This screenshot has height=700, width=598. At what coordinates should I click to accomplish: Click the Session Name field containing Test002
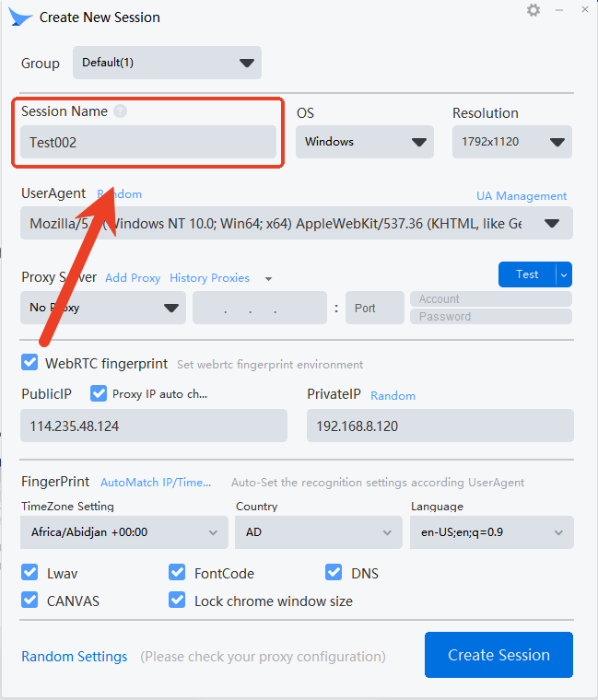click(147, 143)
